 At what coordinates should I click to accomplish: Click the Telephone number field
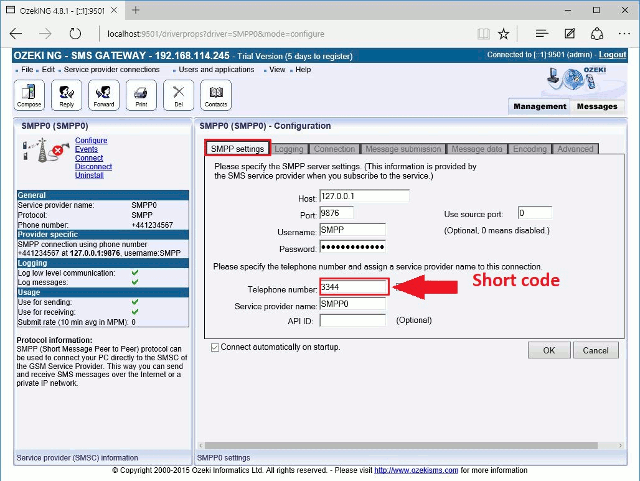(x=353, y=287)
